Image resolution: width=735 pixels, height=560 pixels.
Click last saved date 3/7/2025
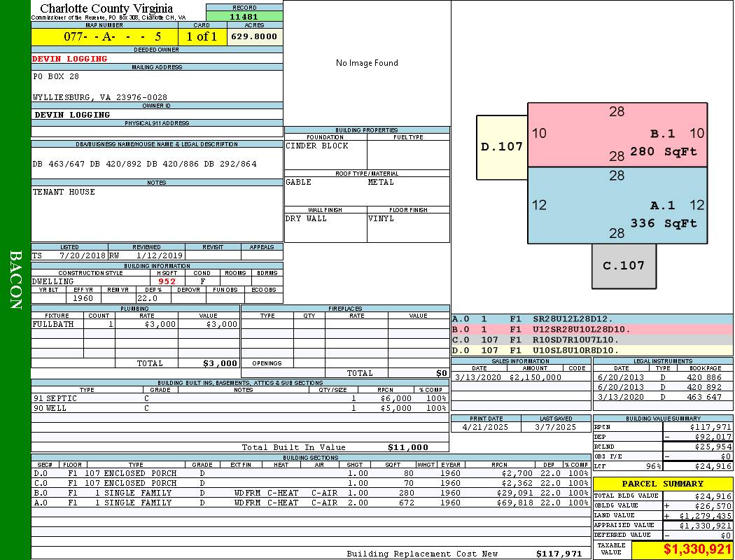point(556,428)
